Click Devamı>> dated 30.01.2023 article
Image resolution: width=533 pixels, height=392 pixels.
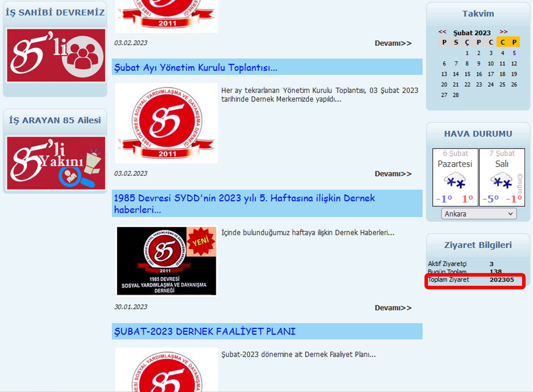(x=393, y=308)
